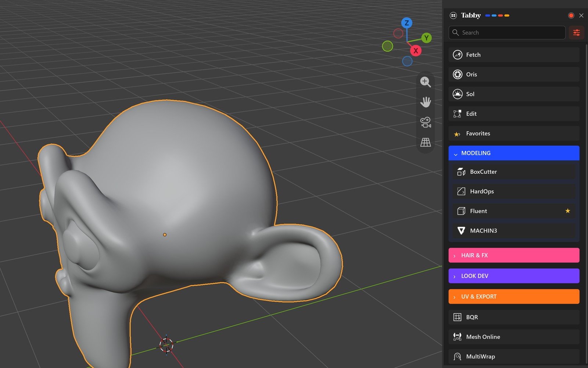Snap view to the red X axis
588x368 pixels.
click(416, 51)
